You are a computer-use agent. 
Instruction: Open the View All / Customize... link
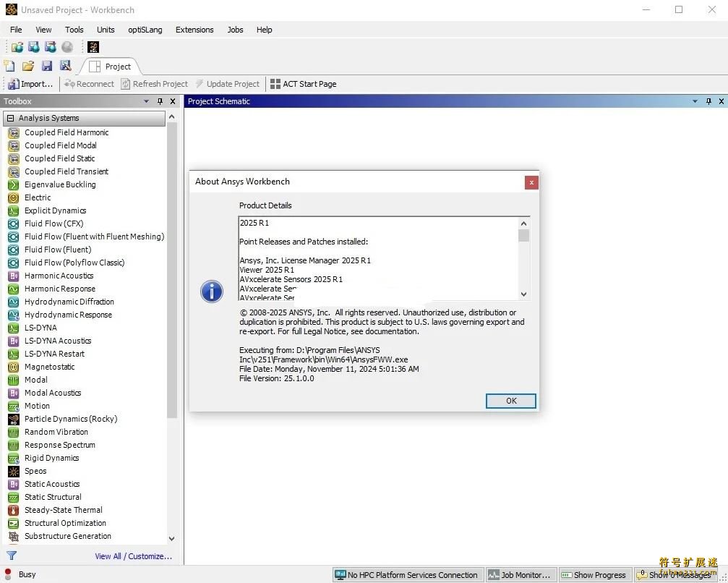coord(134,556)
